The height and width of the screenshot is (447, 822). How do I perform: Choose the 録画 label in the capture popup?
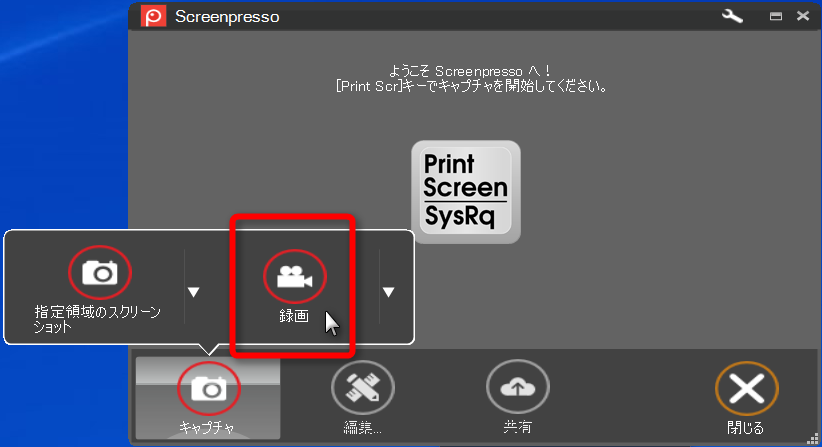pos(293,317)
